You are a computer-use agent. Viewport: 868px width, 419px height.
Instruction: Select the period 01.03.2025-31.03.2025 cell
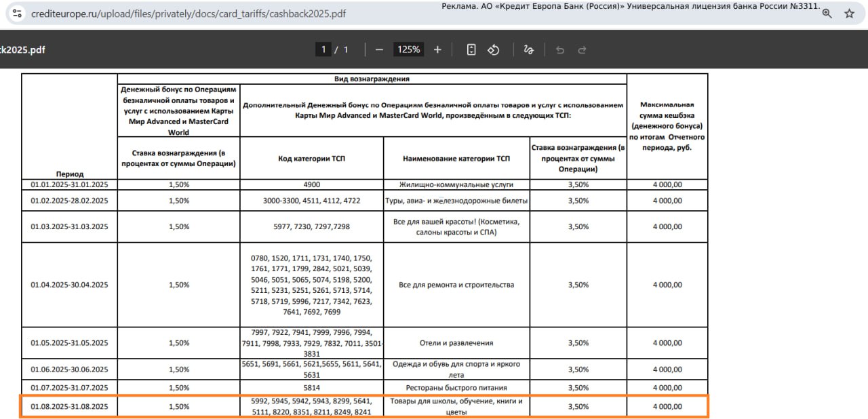click(70, 226)
